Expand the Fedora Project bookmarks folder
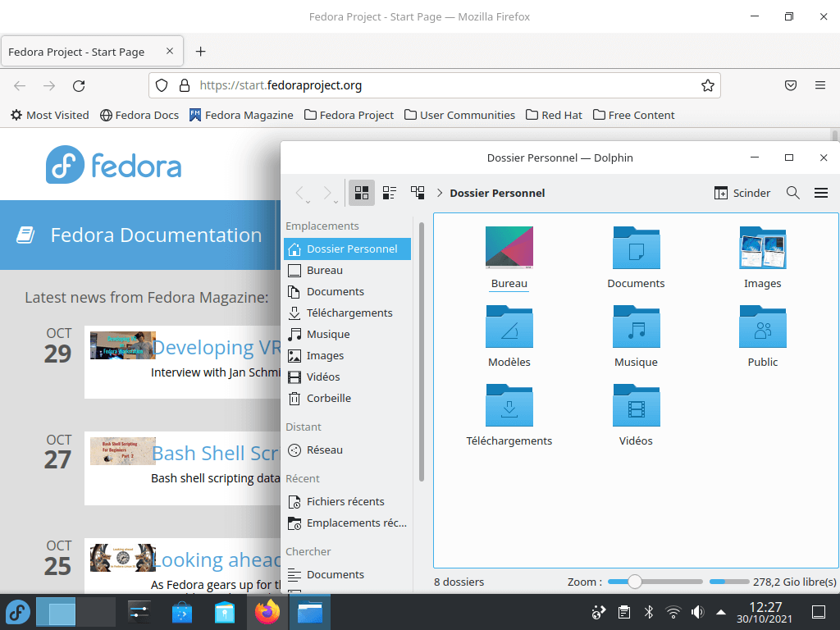This screenshot has width=840, height=630. 349,115
